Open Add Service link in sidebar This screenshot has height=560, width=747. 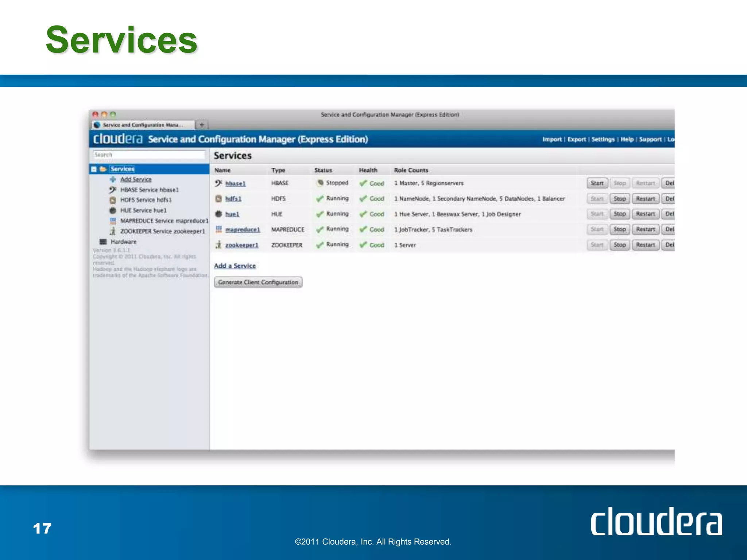pyautogui.click(x=136, y=179)
